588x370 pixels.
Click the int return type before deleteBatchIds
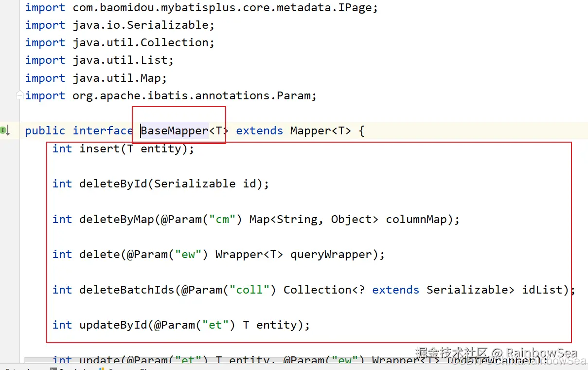tap(62, 290)
